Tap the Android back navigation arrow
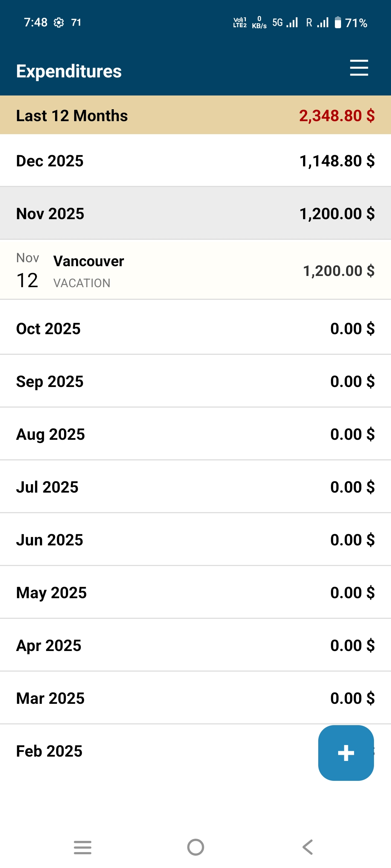 [308, 847]
